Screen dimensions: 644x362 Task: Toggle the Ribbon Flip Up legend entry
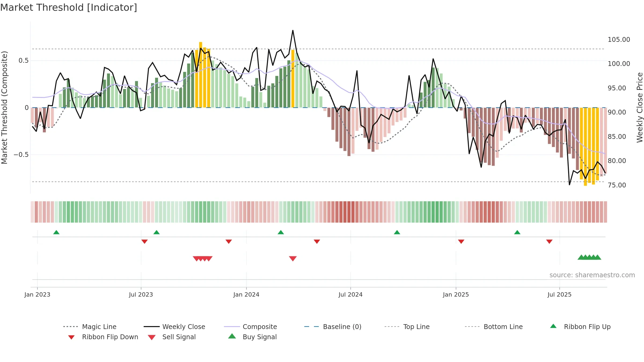580,327
